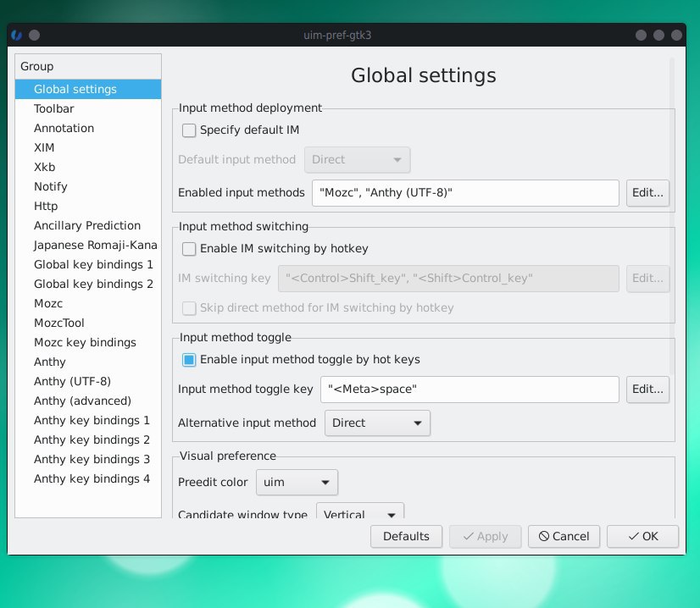Open the Default input method dropdown

tap(357, 160)
